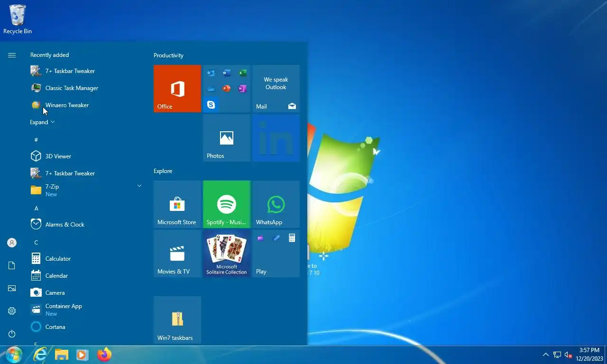Launch the Movies & TV tile
The width and height of the screenshot is (607, 364).
(x=177, y=254)
